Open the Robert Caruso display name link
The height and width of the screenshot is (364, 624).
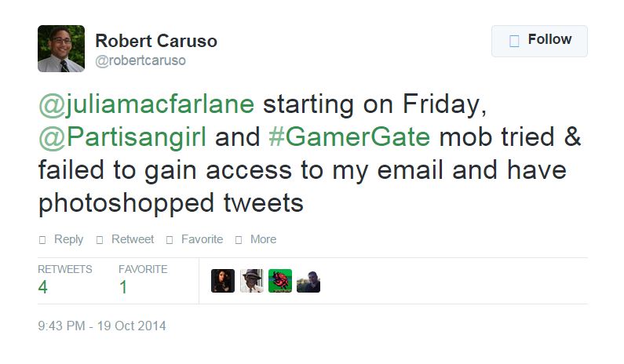[156, 41]
